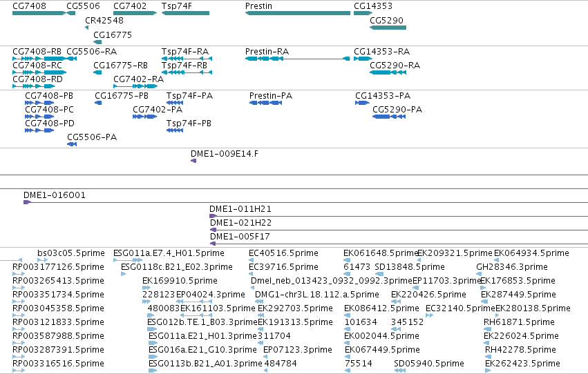Click the CG5506 gene label

[x=83, y=6]
